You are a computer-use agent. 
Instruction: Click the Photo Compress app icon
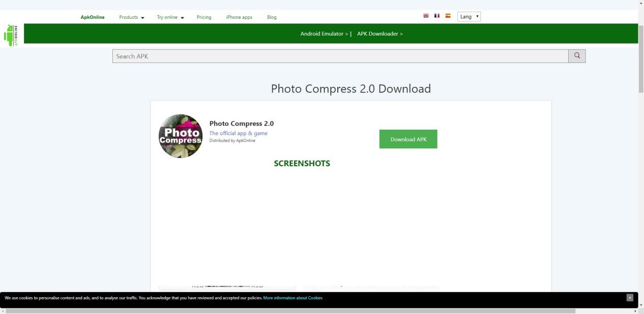coord(181,136)
